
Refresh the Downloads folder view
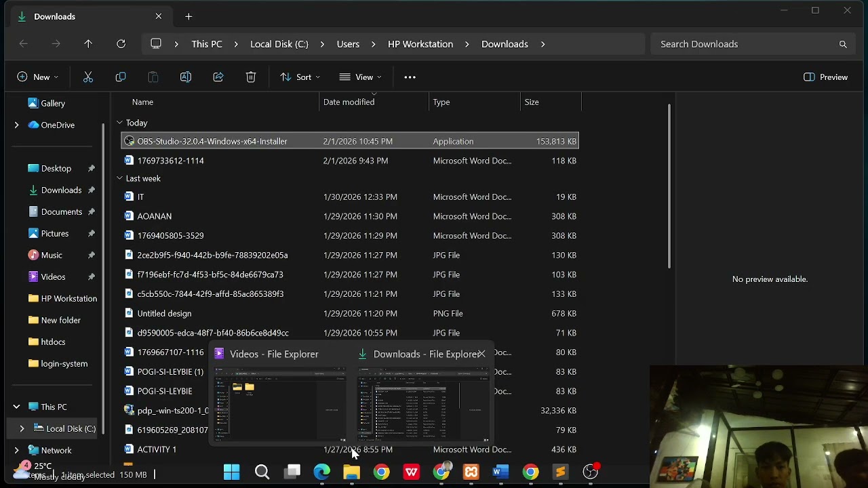click(121, 44)
